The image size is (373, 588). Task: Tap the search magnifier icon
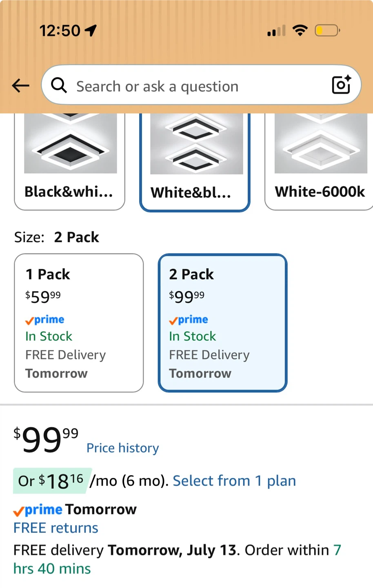[59, 86]
